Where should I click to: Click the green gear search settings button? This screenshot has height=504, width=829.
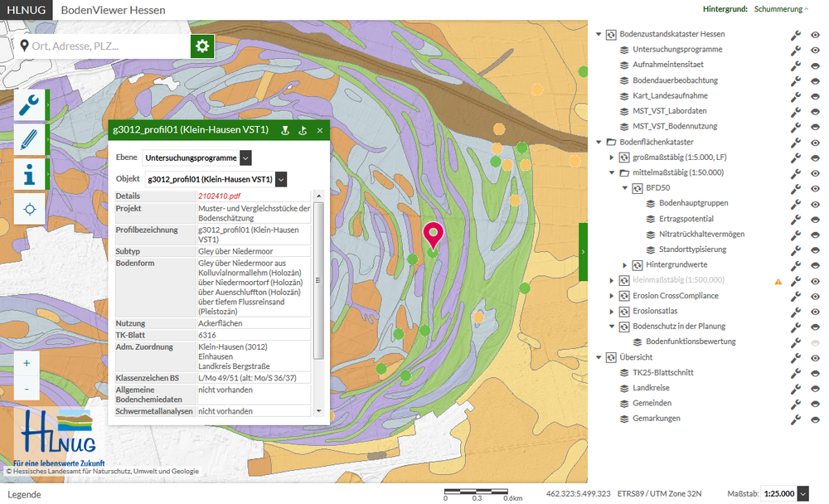(x=203, y=46)
